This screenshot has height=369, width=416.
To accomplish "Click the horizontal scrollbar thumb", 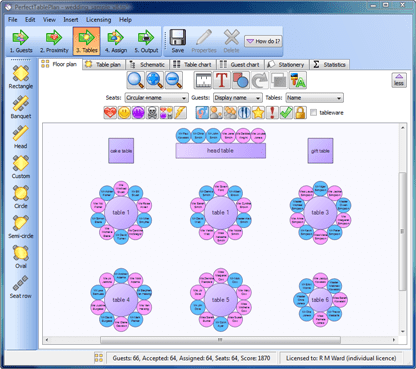I will 220,340.
